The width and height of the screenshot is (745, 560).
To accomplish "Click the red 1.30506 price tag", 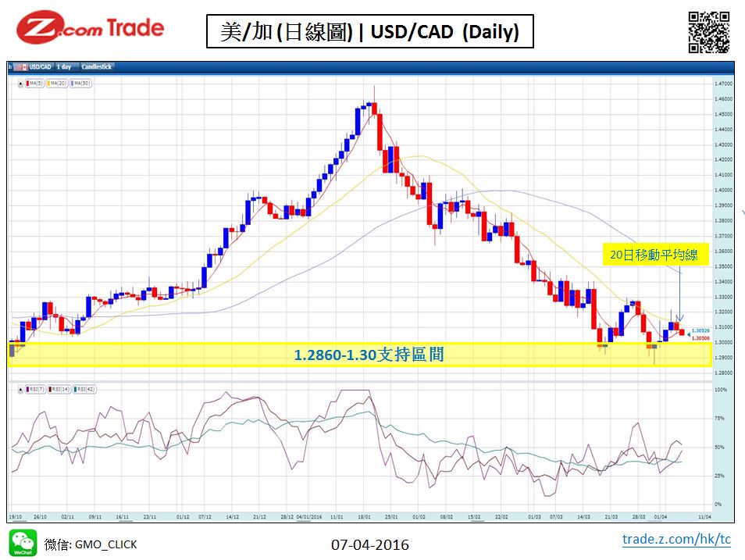I will pos(700,338).
